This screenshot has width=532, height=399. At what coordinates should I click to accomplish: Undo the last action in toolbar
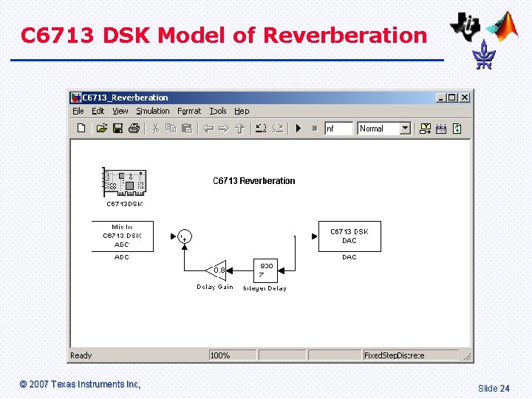pyautogui.click(x=261, y=129)
